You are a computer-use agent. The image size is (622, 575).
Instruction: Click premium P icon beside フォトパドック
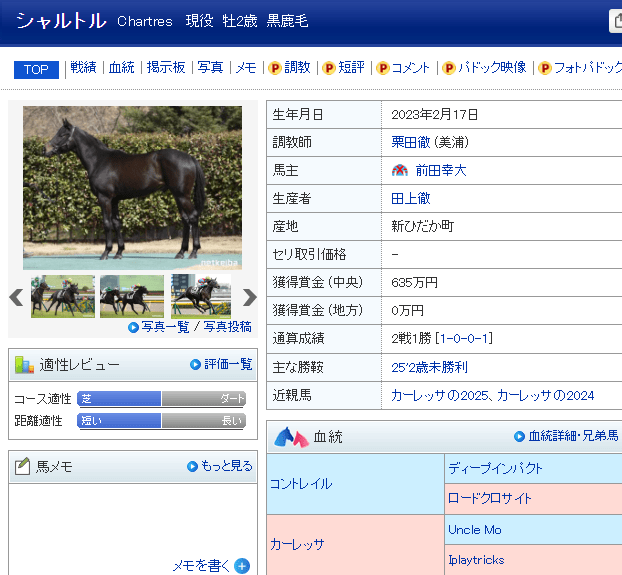pos(545,68)
